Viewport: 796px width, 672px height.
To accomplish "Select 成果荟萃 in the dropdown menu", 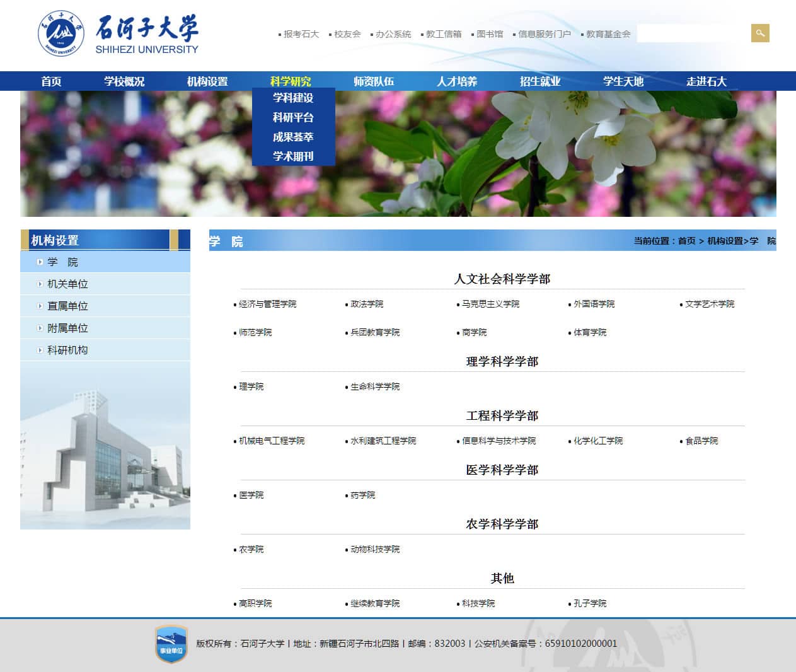I will 293,137.
